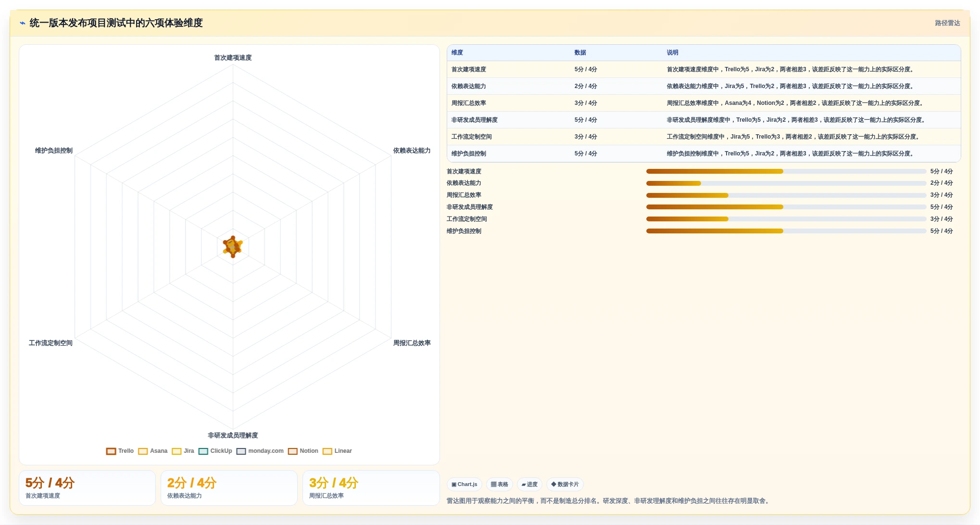Toggle the Trello legend swatch
980x525 pixels.
111,451
